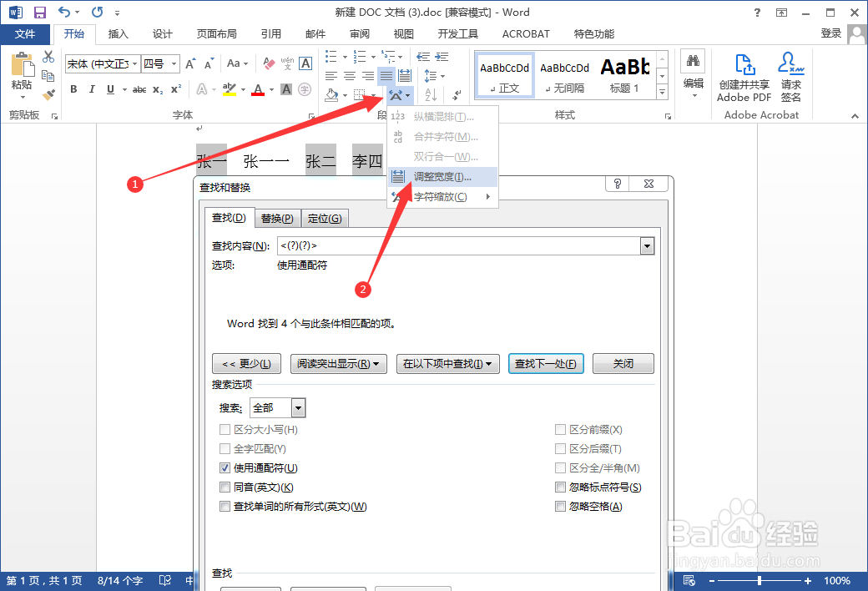
Task: Select the Sort icon in Paragraph group
Action: tap(431, 94)
